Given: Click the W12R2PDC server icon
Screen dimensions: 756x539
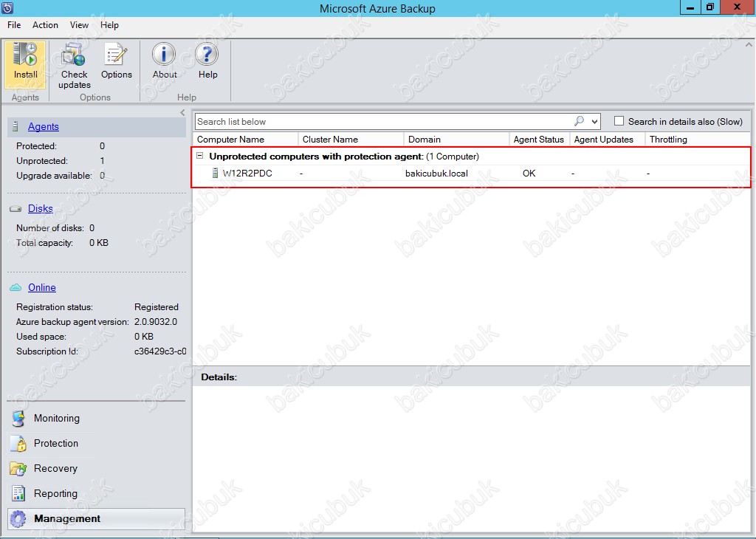Looking at the screenshot, I should (x=215, y=173).
